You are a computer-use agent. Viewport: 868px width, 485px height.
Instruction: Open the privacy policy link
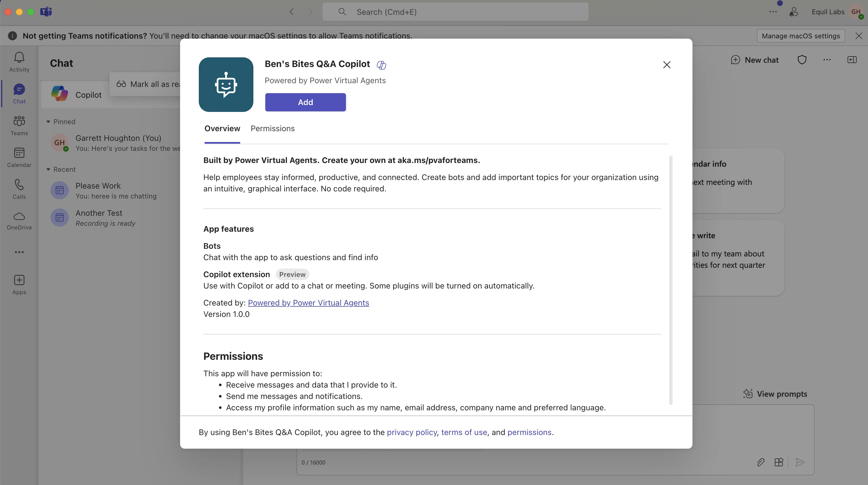[412, 432]
